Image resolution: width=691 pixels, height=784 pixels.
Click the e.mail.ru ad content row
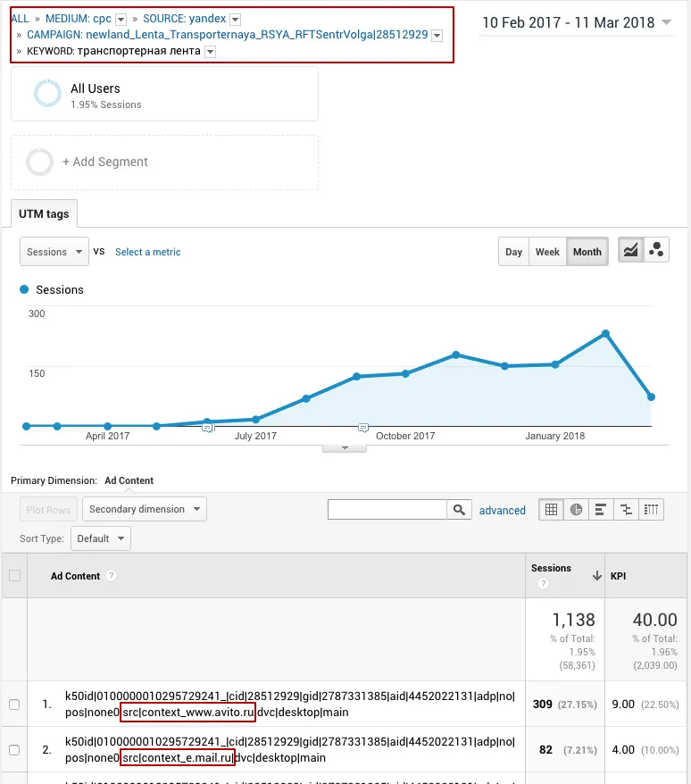290,749
